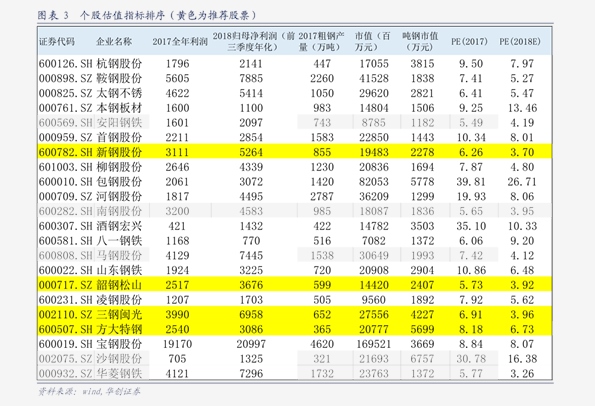Click the 证券代码 column header
The height and width of the screenshot is (406, 595).
click(x=57, y=41)
